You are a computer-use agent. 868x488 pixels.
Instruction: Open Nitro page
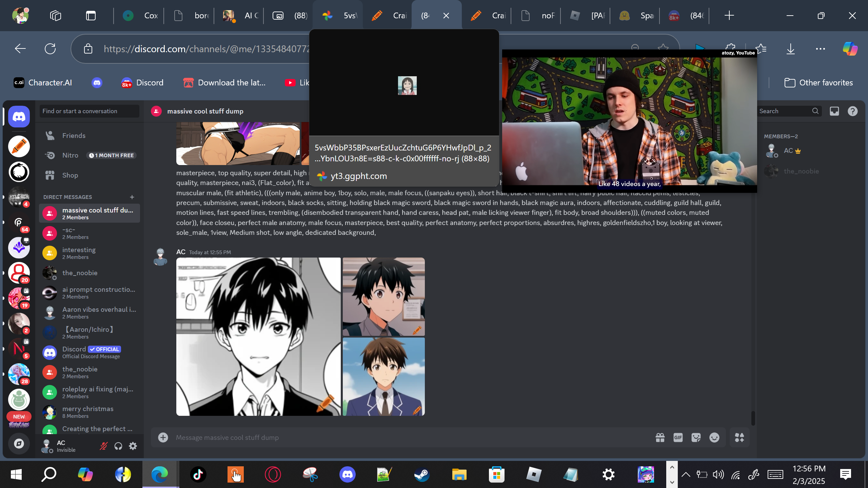coord(90,155)
